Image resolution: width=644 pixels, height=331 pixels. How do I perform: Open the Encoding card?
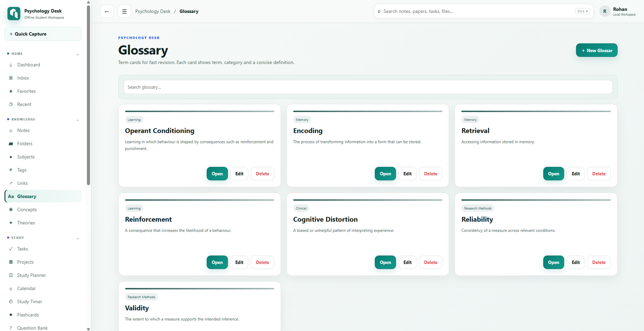click(385, 174)
